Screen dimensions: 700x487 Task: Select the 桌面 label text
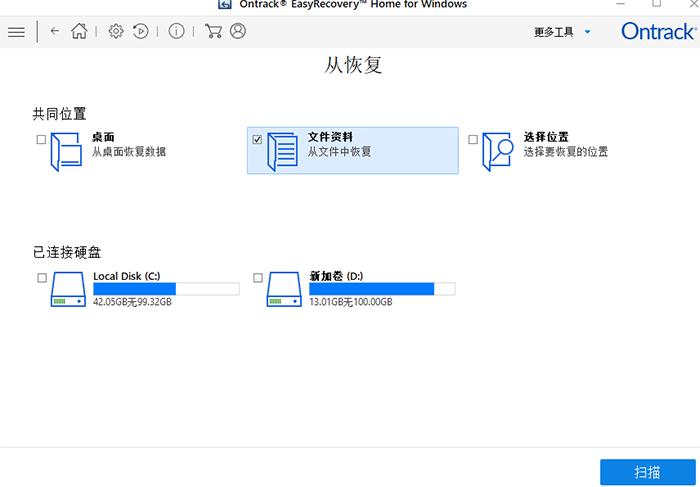click(x=103, y=137)
